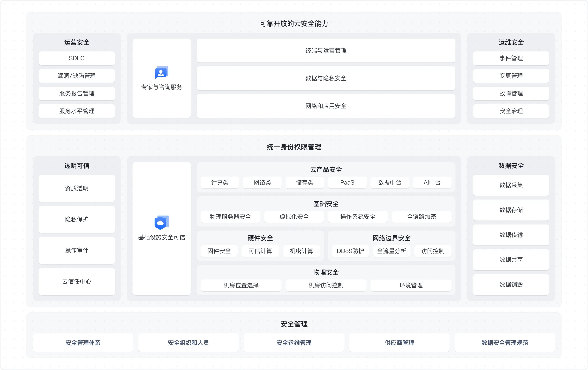Open 数据采集 card
Viewport: 588px width, 370px height.
pyautogui.click(x=511, y=185)
